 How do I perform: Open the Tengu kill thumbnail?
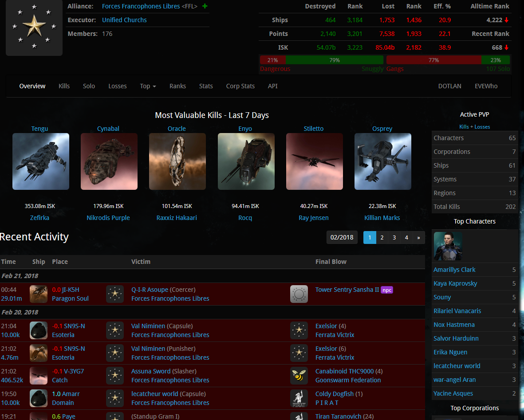tap(41, 161)
